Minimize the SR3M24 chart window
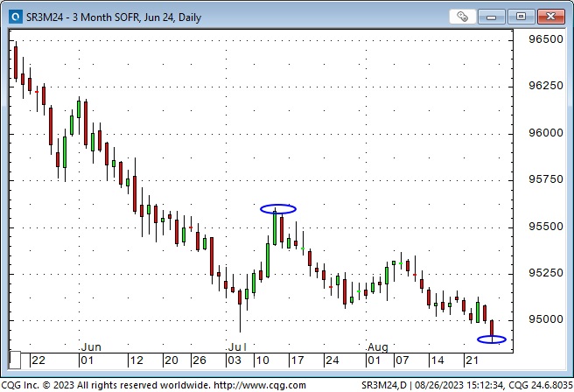This screenshot has height=392, width=574. click(491, 17)
